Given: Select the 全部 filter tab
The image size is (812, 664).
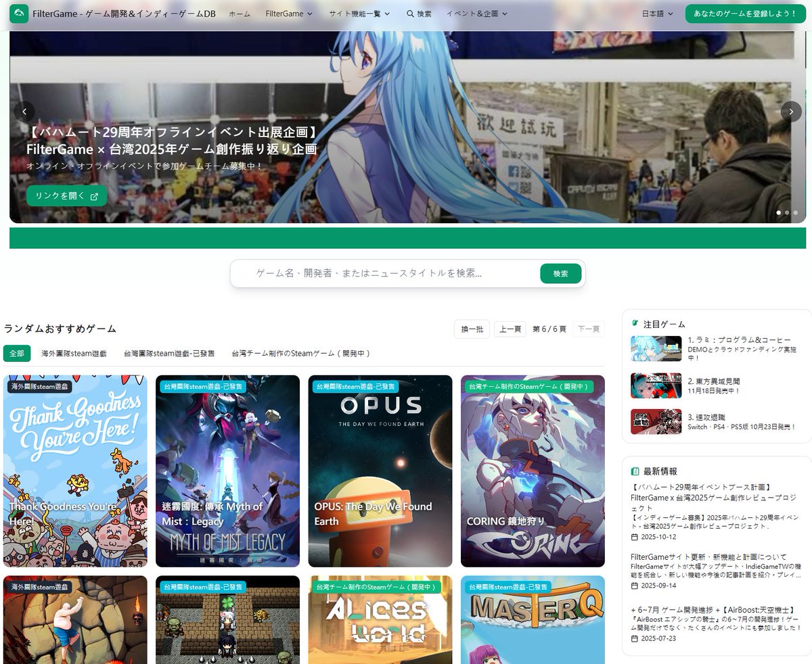Looking at the screenshot, I should (x=17, y=353).
